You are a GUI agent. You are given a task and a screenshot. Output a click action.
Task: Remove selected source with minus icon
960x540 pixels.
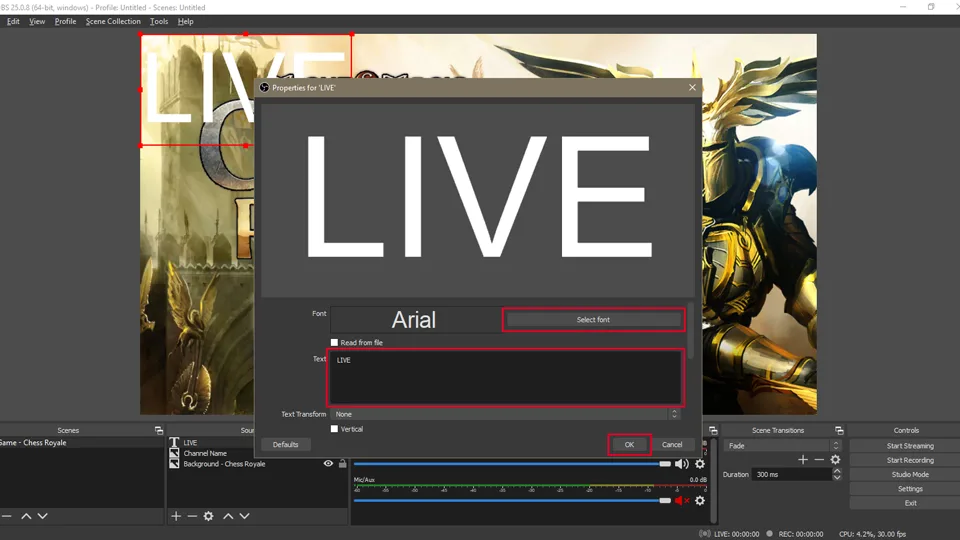click(192, 516)
